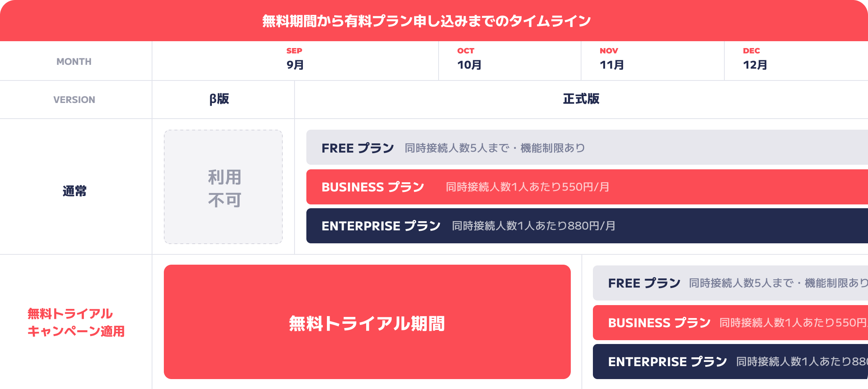
Task: Click the VERSION row label
Action: [x=74, y=100]
